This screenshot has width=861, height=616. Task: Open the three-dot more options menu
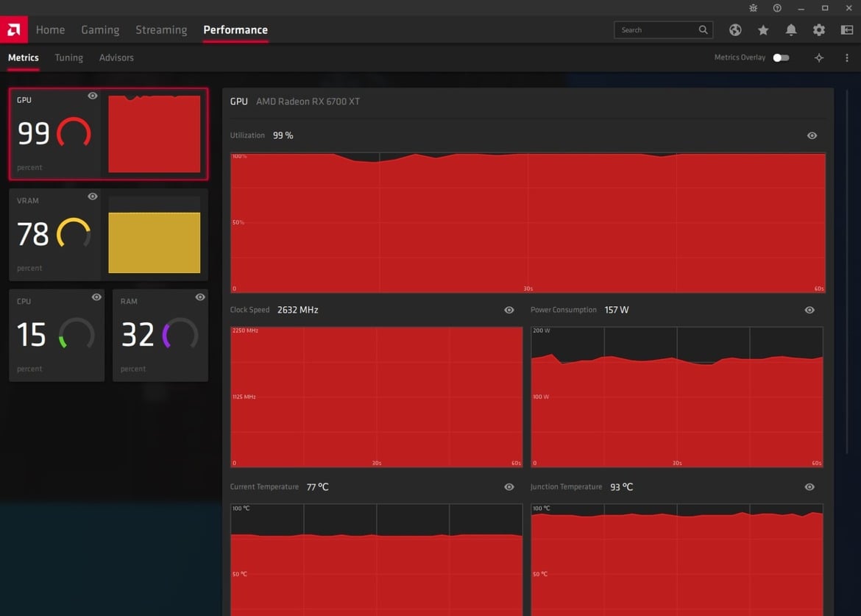tap(847, 57)
